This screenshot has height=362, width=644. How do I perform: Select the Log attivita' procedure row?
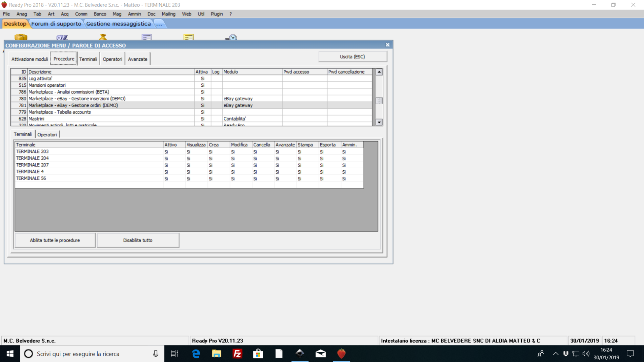click(192, 79)
